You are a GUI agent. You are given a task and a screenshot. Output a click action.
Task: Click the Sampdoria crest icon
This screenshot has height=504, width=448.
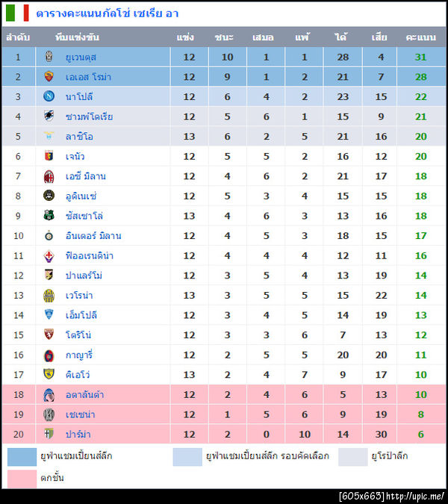[x=49, y=116]
